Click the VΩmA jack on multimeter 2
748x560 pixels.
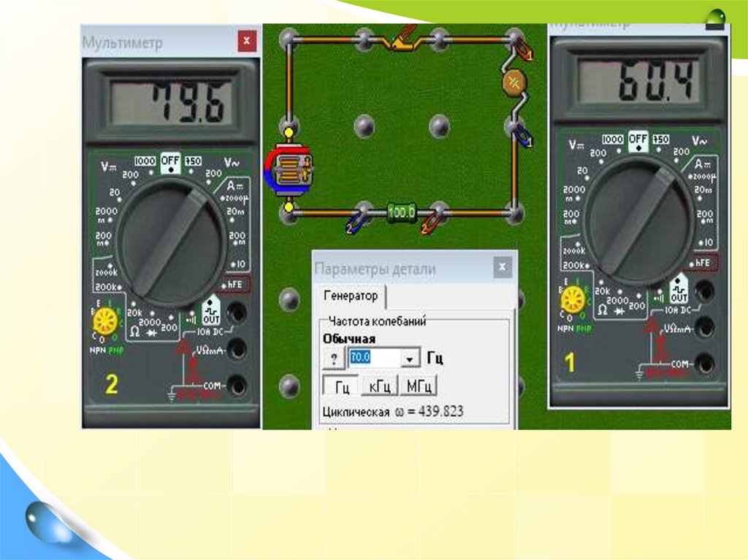click(237, 350)
